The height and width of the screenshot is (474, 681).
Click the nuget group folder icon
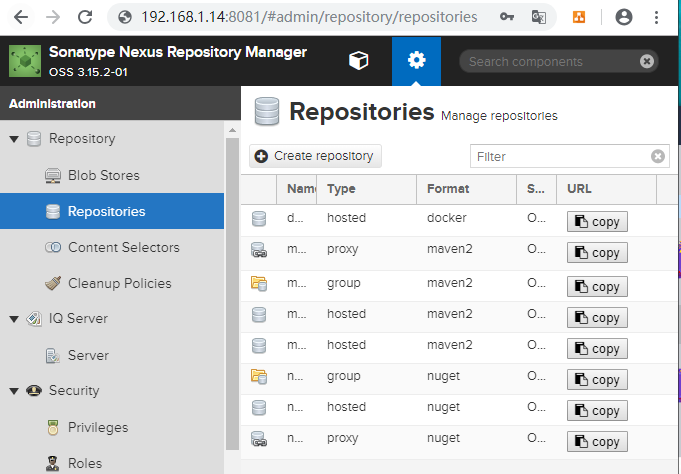point(259,376)
